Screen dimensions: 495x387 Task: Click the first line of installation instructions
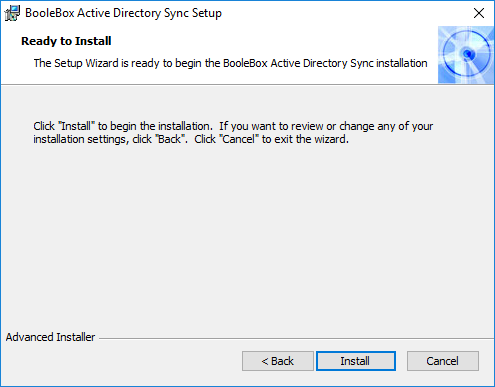coord(233,126)
